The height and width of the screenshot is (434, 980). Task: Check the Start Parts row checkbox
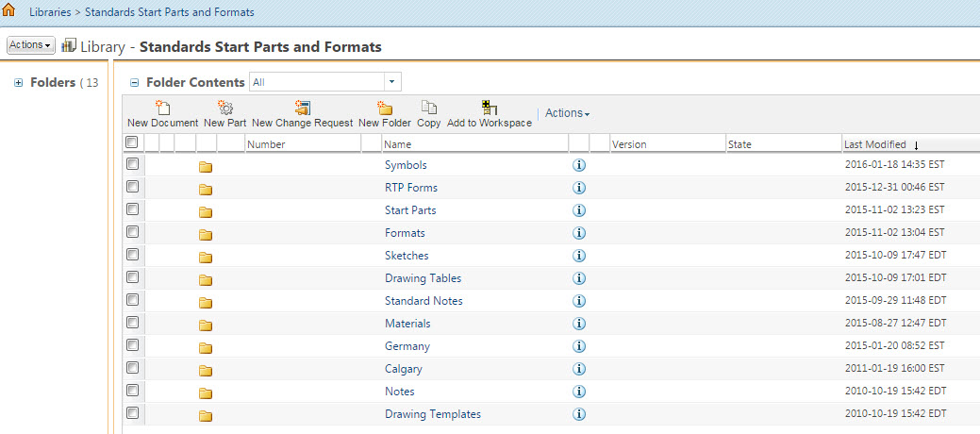(x=132, y=209)
